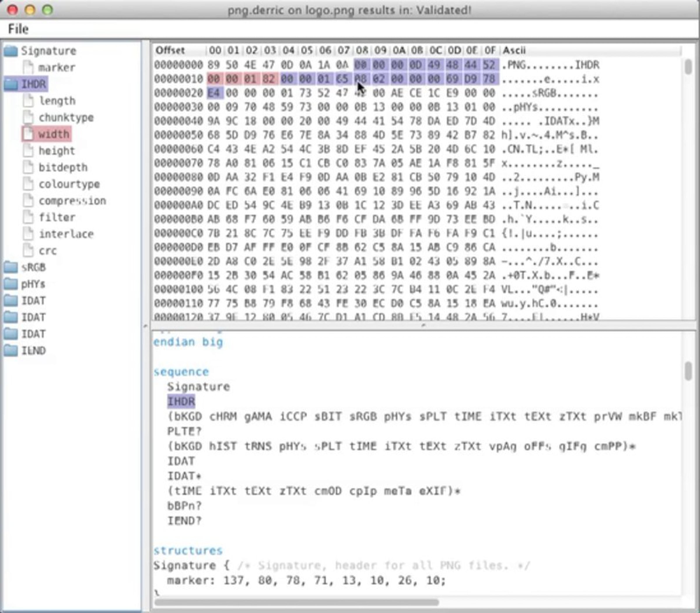700x613 pixels.
Task: Select the height field in tree
Action: pos(57,151)
